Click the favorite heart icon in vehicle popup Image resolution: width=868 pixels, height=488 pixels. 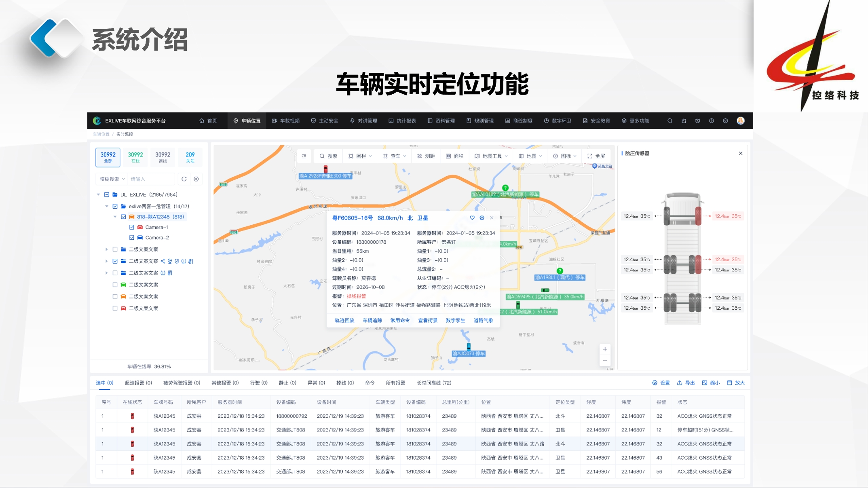(x=472, y=218)
